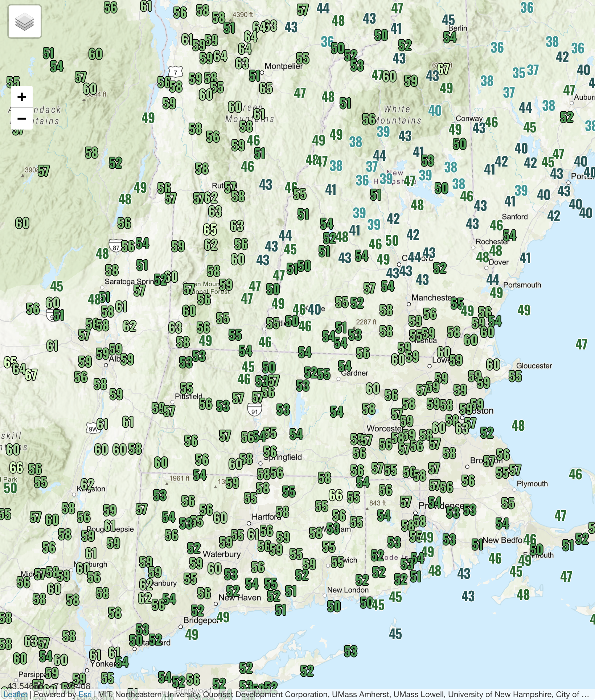Expand the truncated attribution ellipsis
This screenshot has width=595, height=700.
pyautogui.click(x=585, y=694)
